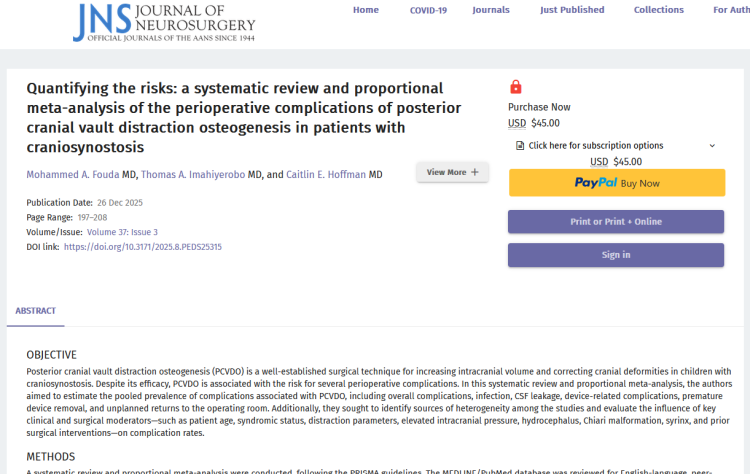750x474 pixels.
Task: Open author Thomas A. Imahiyerobo link
Action: (193, 175)
